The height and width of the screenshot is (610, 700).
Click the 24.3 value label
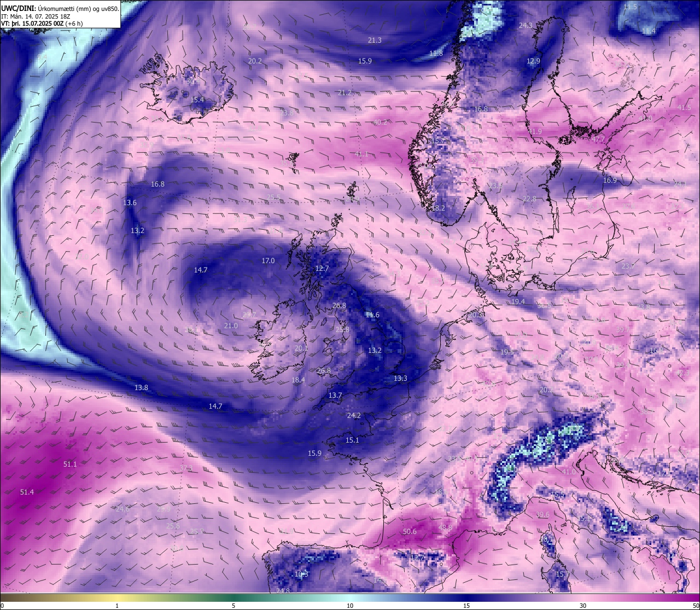point(526,26)
